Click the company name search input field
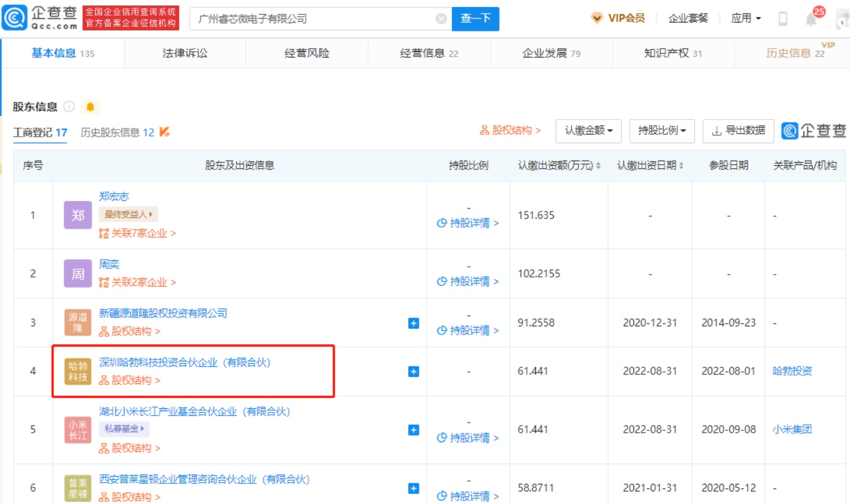This screenshot has width=850, height=504. pyautogui.click(x=312, y=19)
